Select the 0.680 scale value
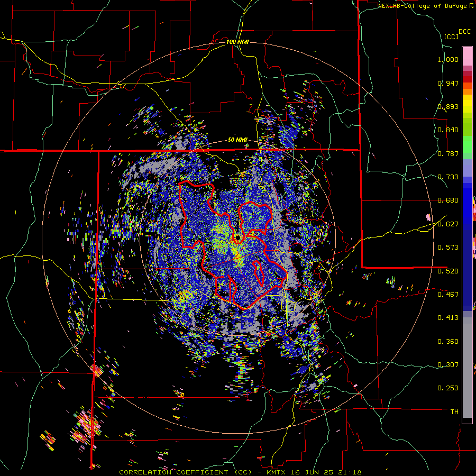 pos(448,200)
